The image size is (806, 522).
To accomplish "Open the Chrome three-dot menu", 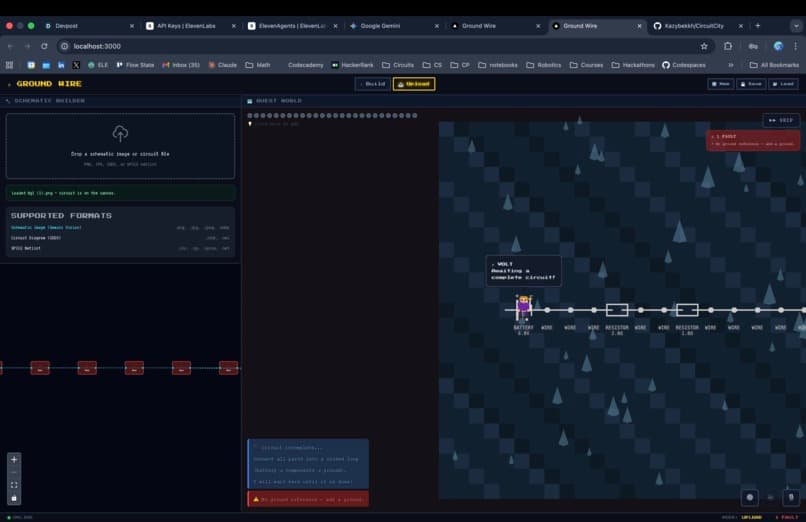I will 795,46.
